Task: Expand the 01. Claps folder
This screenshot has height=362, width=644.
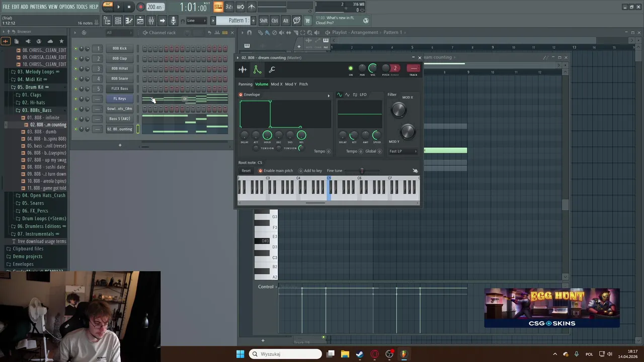Action: click(x=32, y=95)
